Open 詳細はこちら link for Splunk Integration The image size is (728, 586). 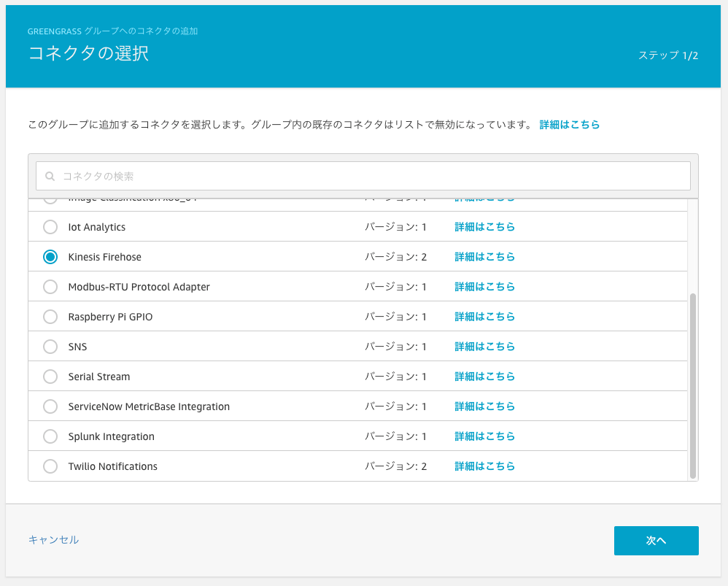pos(484,436)
